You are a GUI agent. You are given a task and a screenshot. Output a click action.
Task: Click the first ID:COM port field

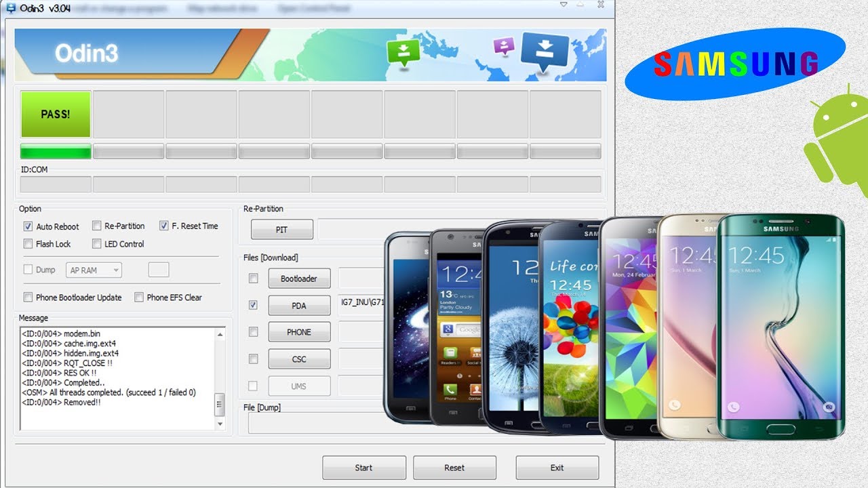pos(56,184)
